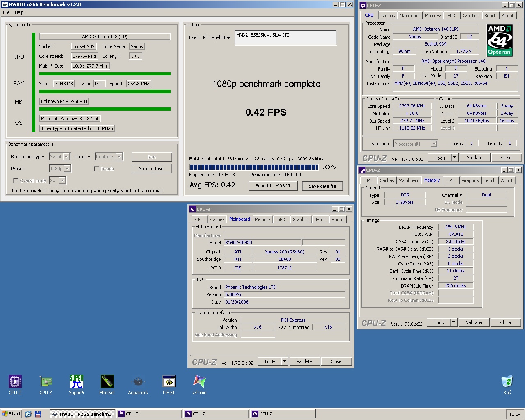Image resolution: width=525 pixels, height=420 pixels.
Task: Click the AMD Opteron 64 logo
Action: click(499, 40)
